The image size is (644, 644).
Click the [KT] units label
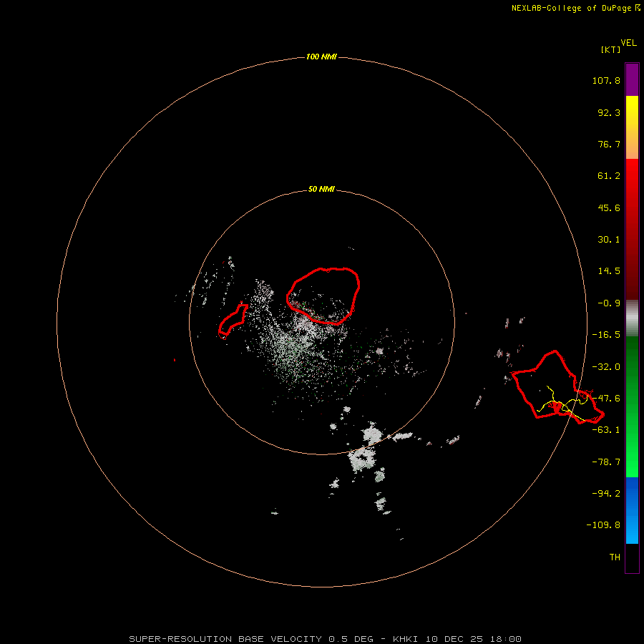point(611,49)
